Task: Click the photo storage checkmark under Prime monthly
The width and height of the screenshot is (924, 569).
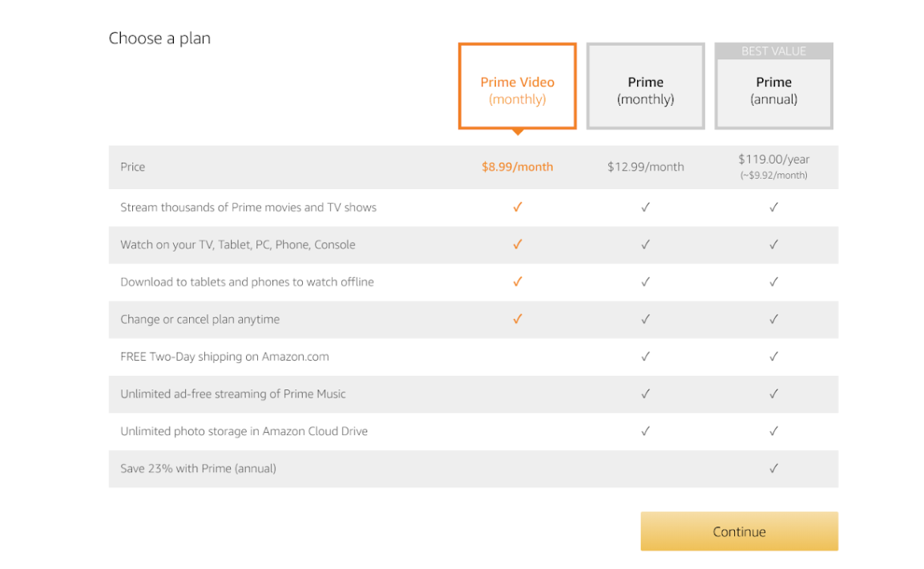Action: [x=645, y=430]
